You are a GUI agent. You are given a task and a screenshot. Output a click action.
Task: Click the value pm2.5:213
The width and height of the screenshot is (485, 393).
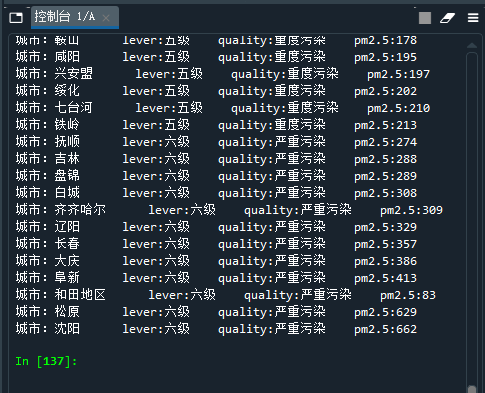[385, 125]
